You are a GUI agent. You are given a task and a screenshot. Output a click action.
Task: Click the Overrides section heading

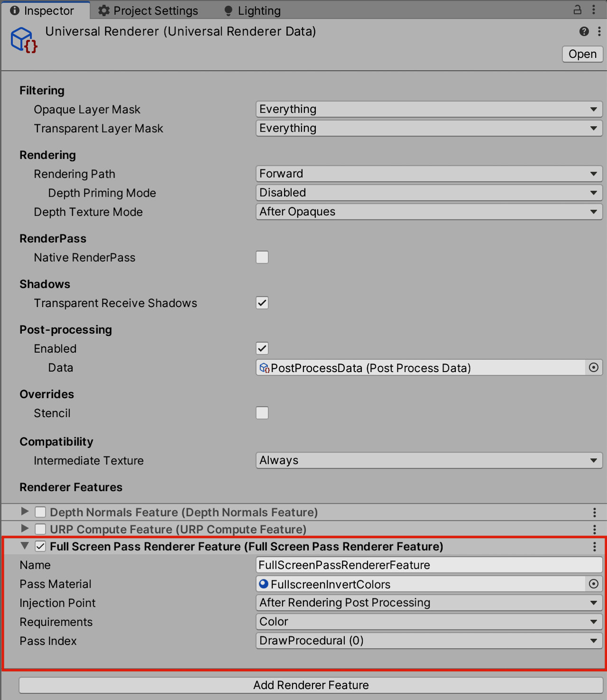46,394
